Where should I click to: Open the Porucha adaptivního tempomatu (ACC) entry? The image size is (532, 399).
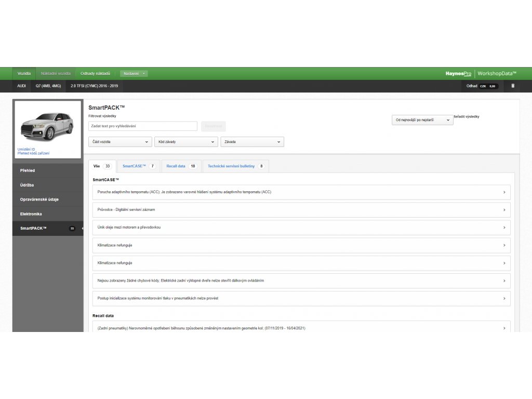301,192
